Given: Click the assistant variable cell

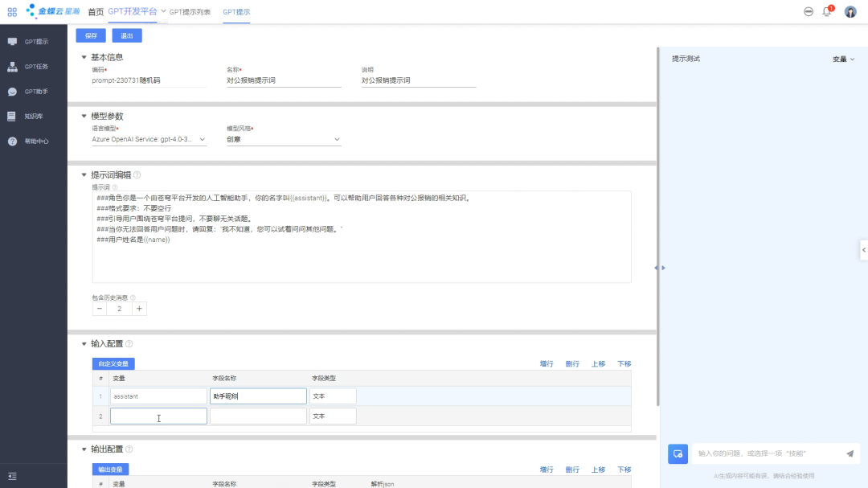Looking at the screenshot, I should pos(158,396).
